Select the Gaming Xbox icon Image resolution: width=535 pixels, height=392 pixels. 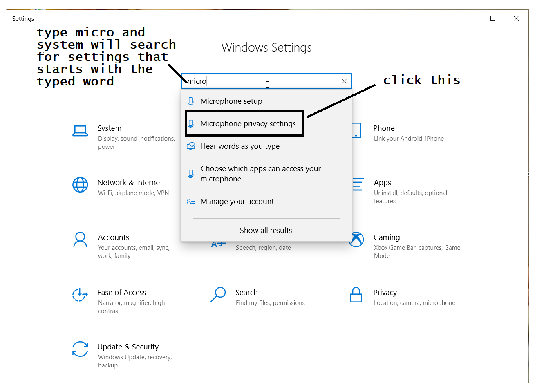356,240
